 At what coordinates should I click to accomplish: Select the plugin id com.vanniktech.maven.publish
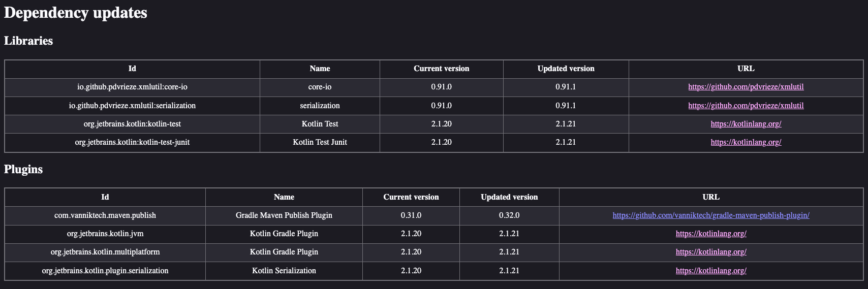pos(105,215)
